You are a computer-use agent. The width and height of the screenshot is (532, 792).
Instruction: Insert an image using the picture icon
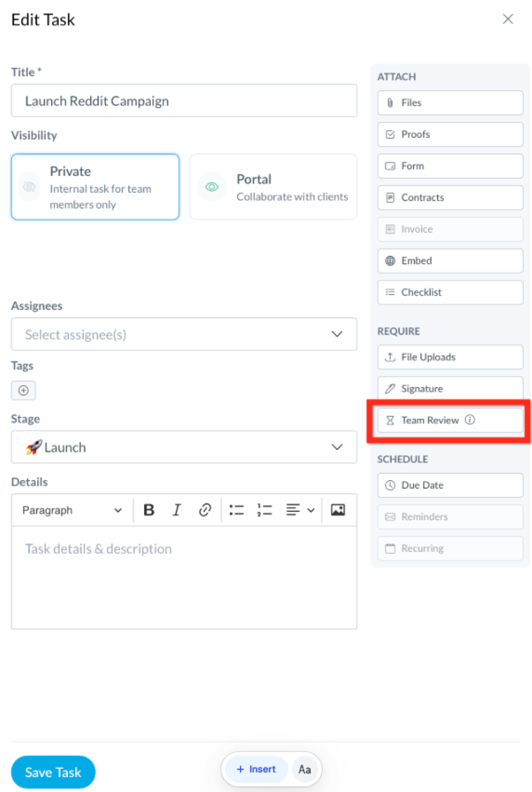click(338, 510)
